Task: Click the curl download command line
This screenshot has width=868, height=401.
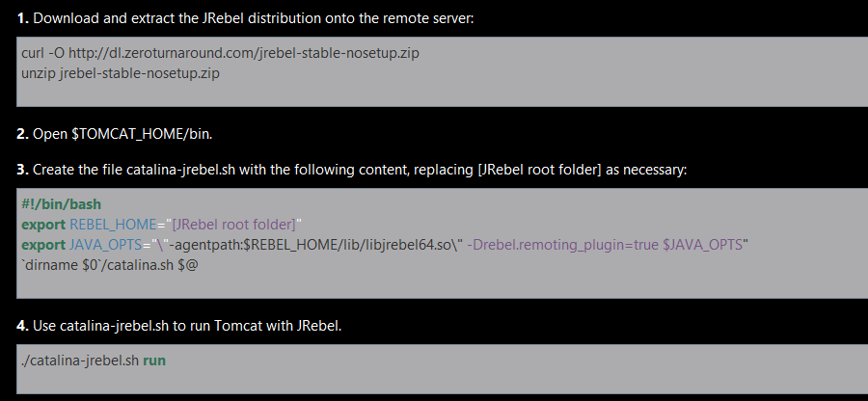Action: pyautogui.click(x=220, y=53)
